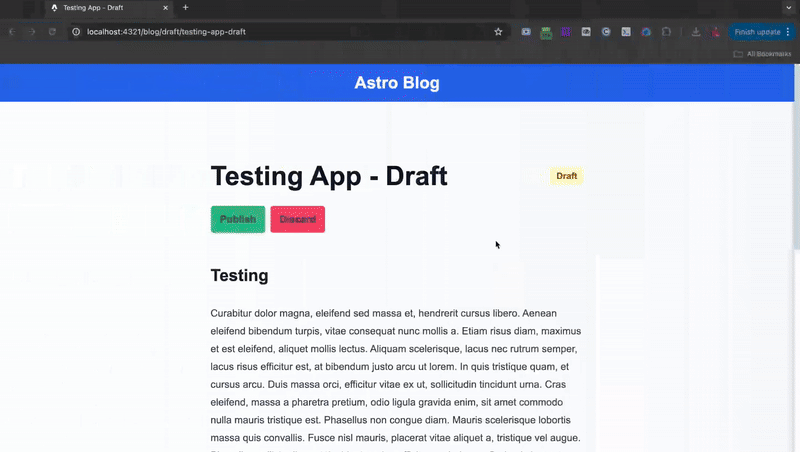The image size is (800, 452).
Task: Click the browser forward arrow
Action: point(32,32)
